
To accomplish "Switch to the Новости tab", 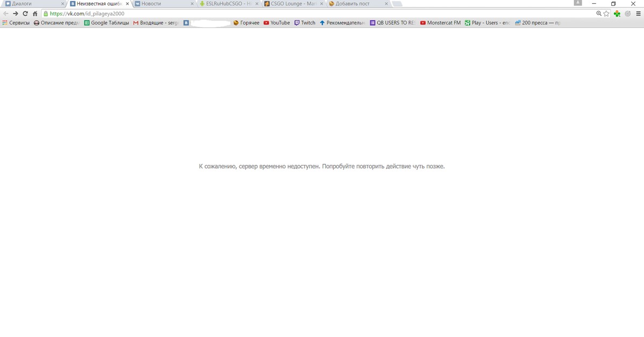I will [164, 4].
